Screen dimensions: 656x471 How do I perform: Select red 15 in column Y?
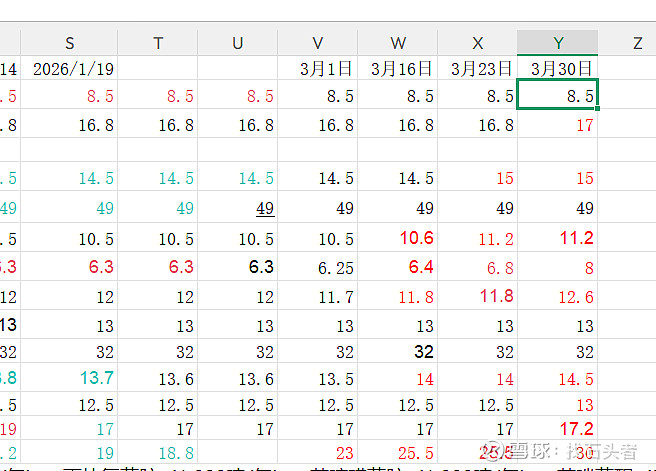557,177
